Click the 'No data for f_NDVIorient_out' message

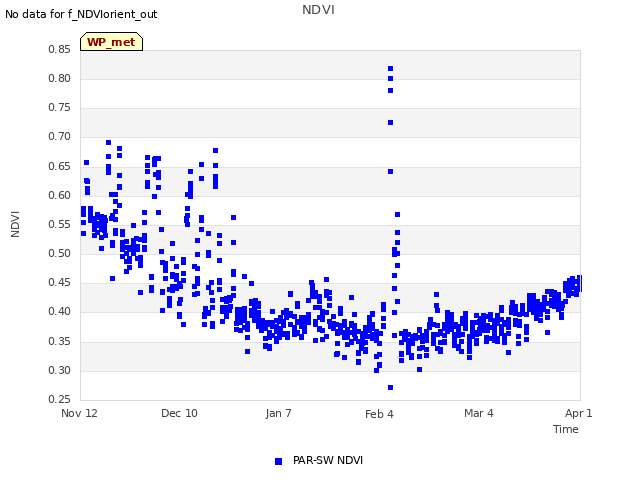(x=81, y=14)
